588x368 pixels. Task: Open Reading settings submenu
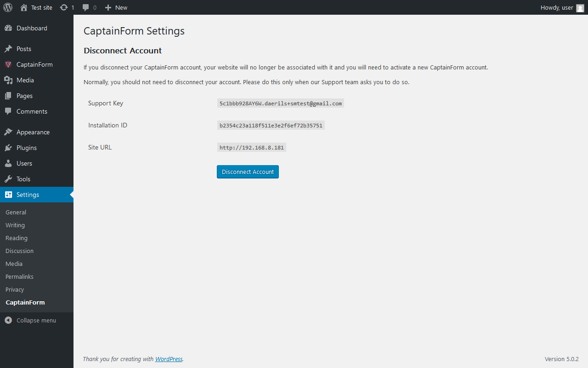17,238
